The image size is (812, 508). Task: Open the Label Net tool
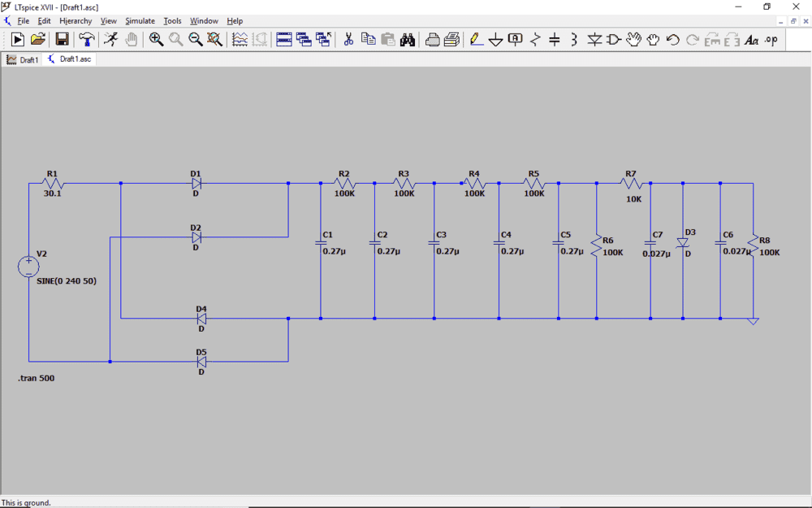pyautogui.click(x=515, y=38)
